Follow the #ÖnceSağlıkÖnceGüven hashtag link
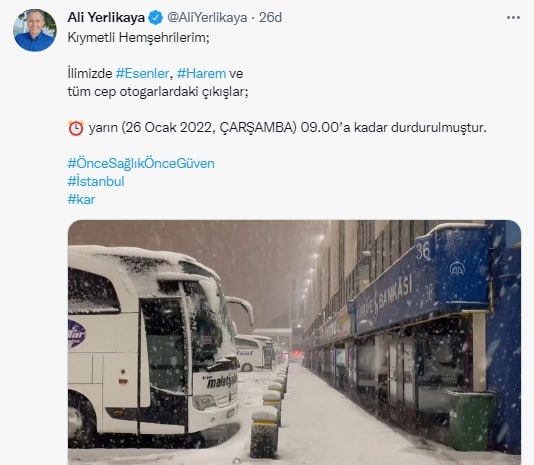The width and height of the screenshot is (534, 465). (141, 164)
